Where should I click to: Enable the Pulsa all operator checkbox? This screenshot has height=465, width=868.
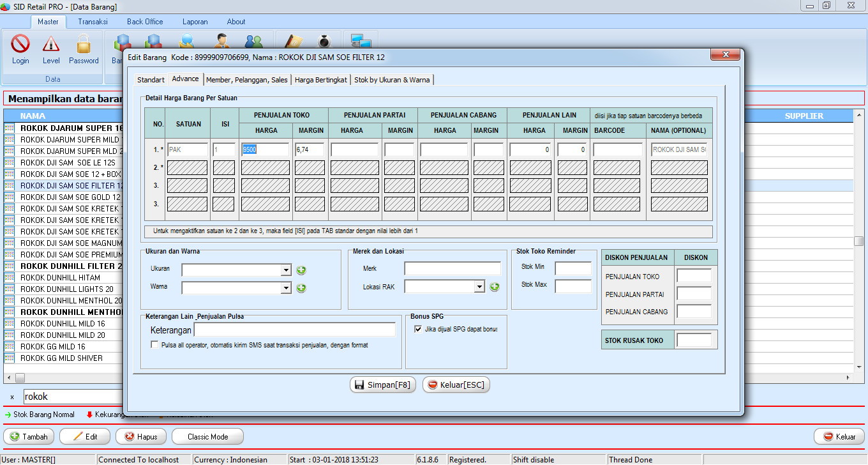point(154,345)
